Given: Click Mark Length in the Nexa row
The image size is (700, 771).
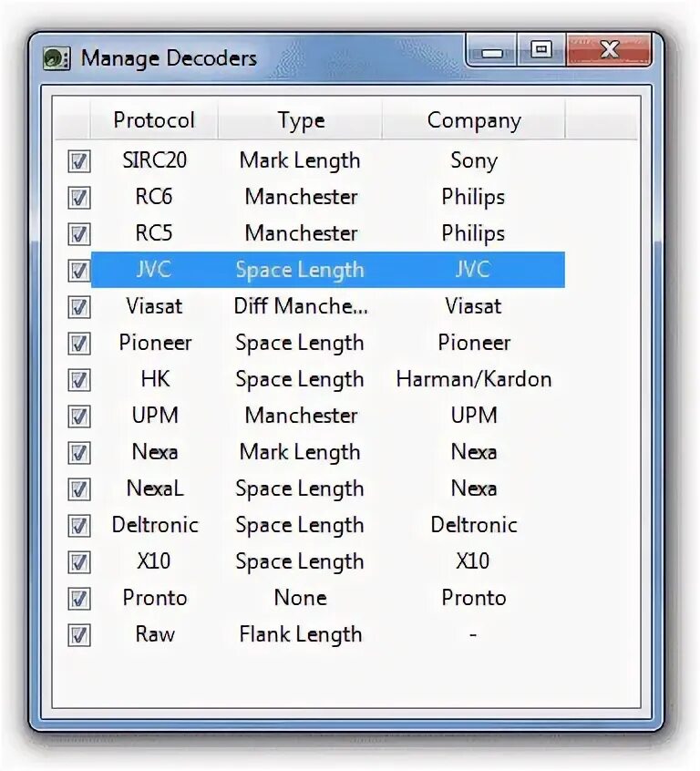Looking at the screenshot, I should point(300,453).
